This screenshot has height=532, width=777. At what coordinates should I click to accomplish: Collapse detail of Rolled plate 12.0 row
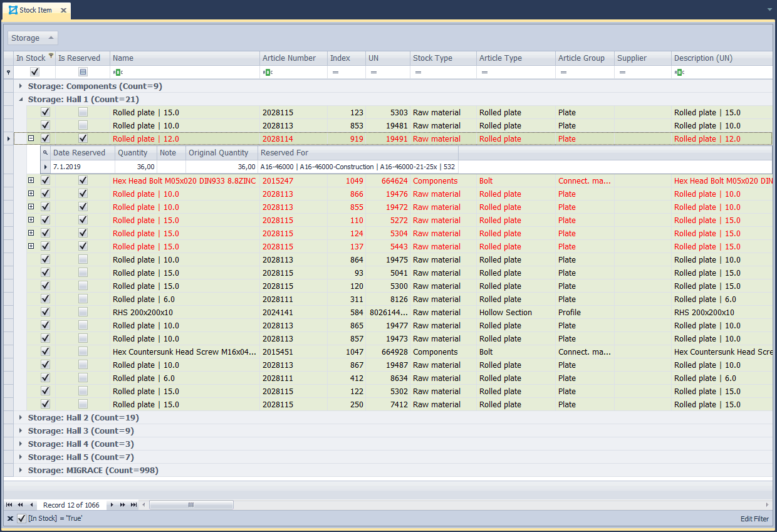click(31, 139)
